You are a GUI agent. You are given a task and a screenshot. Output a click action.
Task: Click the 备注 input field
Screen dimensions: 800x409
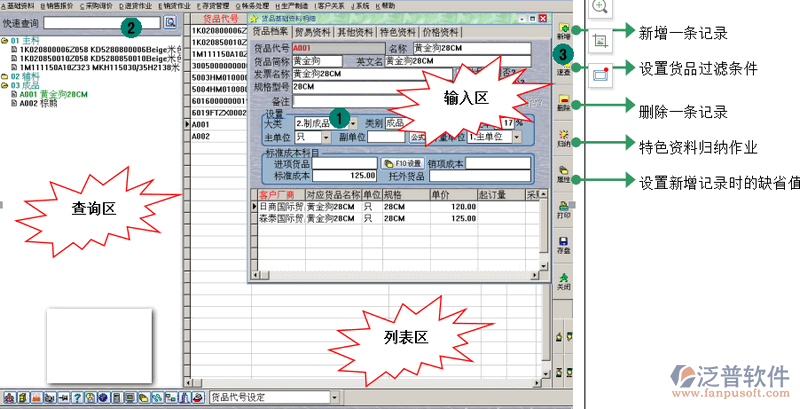[347, 101]
